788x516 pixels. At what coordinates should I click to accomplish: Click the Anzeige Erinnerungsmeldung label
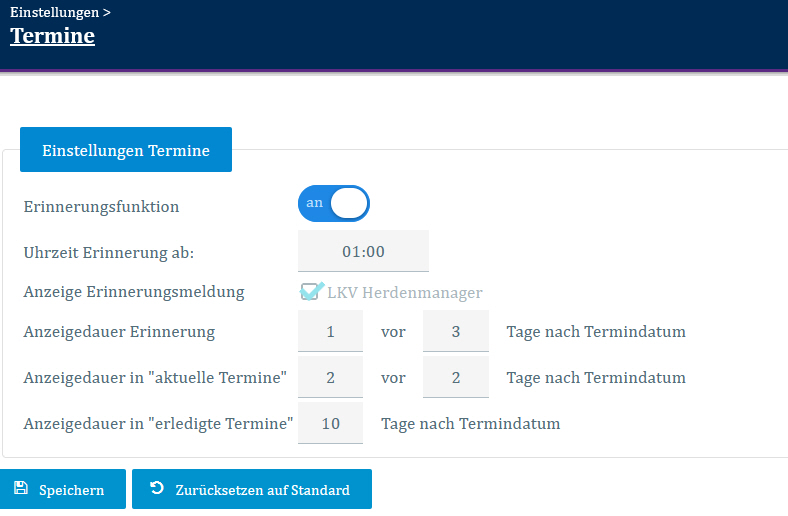point(133,292)
